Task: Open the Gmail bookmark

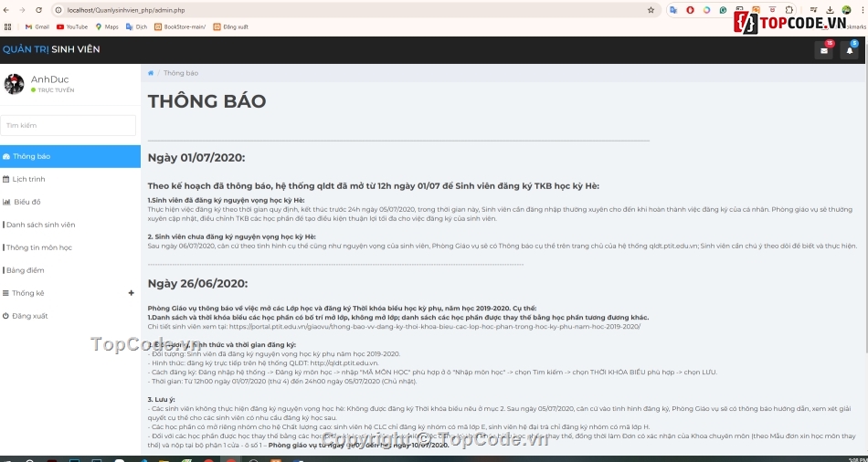Action: (x=37, y=26)
